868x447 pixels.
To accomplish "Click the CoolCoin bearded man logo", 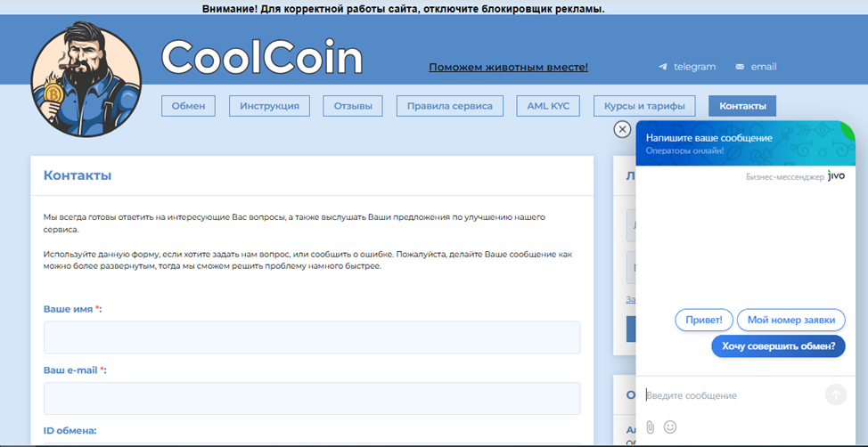I will pos(86,79).
